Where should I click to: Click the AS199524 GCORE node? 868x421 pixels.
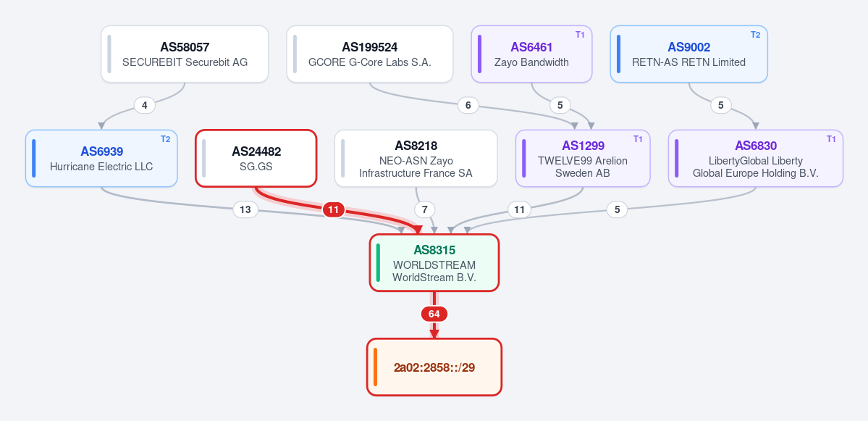tap(370, 54)
